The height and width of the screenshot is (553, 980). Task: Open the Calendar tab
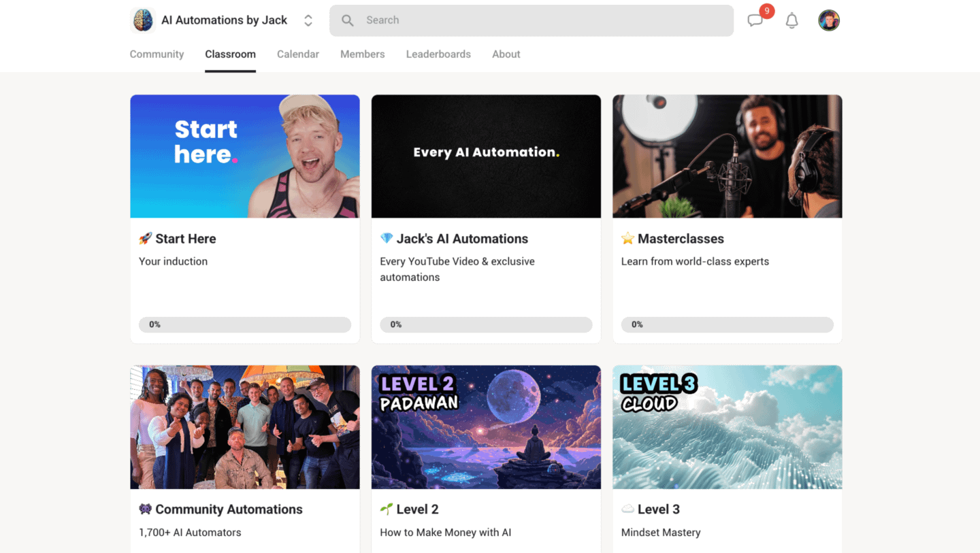pyautogui.click(x=298, y=54)
